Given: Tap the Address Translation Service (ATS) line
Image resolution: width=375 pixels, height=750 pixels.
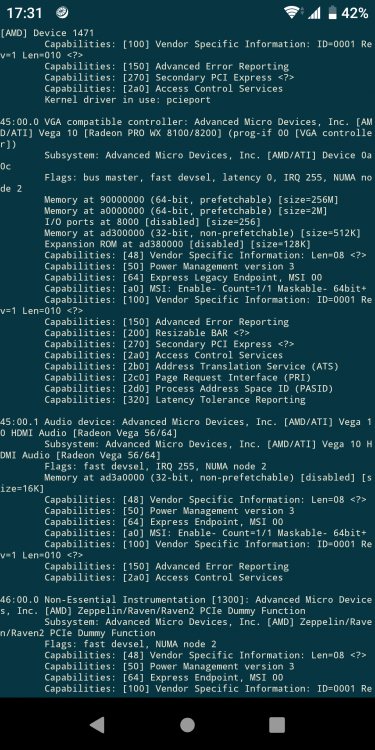Looking at the screenshot, I should [191, 366].
